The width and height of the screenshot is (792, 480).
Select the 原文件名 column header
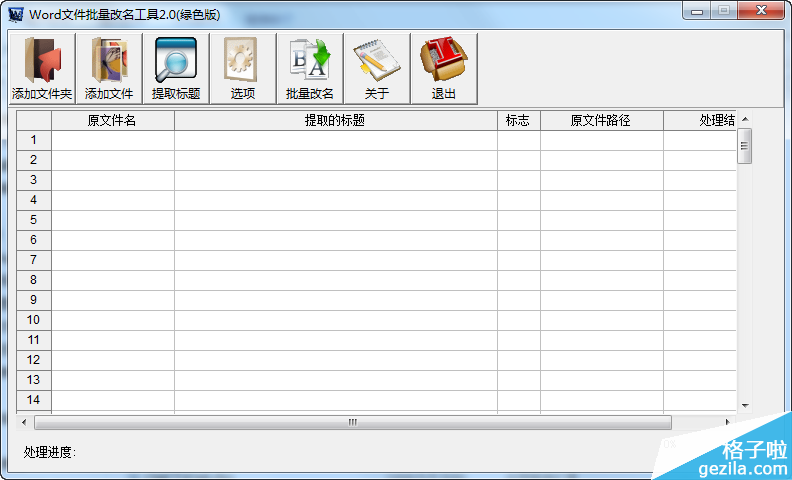[x=113, y=120]
